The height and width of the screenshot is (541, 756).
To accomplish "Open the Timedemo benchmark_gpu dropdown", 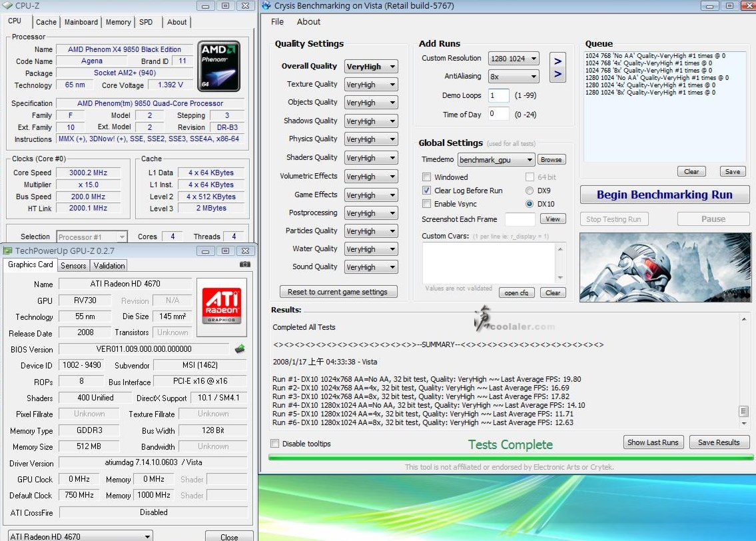I will pyautogui.click(x=496, y=160).
